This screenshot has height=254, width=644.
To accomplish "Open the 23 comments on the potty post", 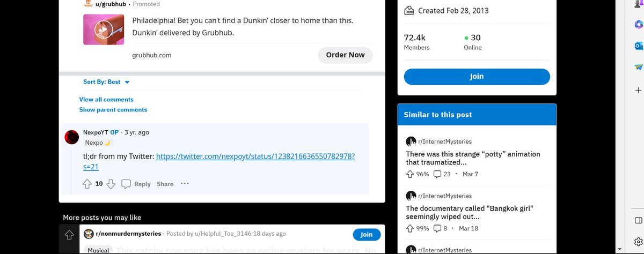I will pos(442,174).
